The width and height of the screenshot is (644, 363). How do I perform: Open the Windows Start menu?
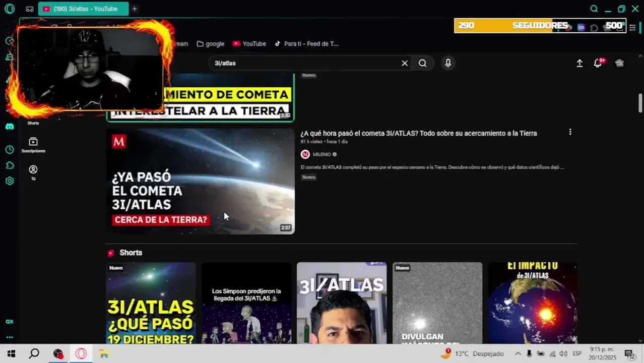[x=11, y=354]
